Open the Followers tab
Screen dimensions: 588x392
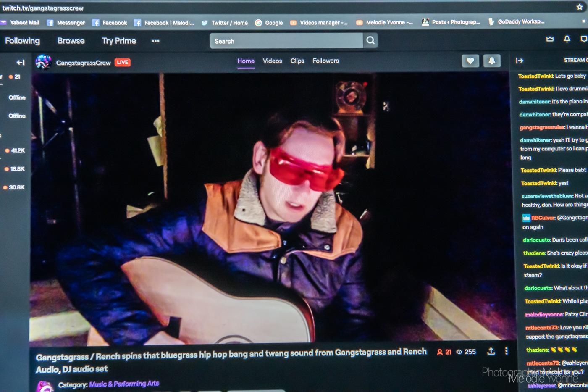325,61
